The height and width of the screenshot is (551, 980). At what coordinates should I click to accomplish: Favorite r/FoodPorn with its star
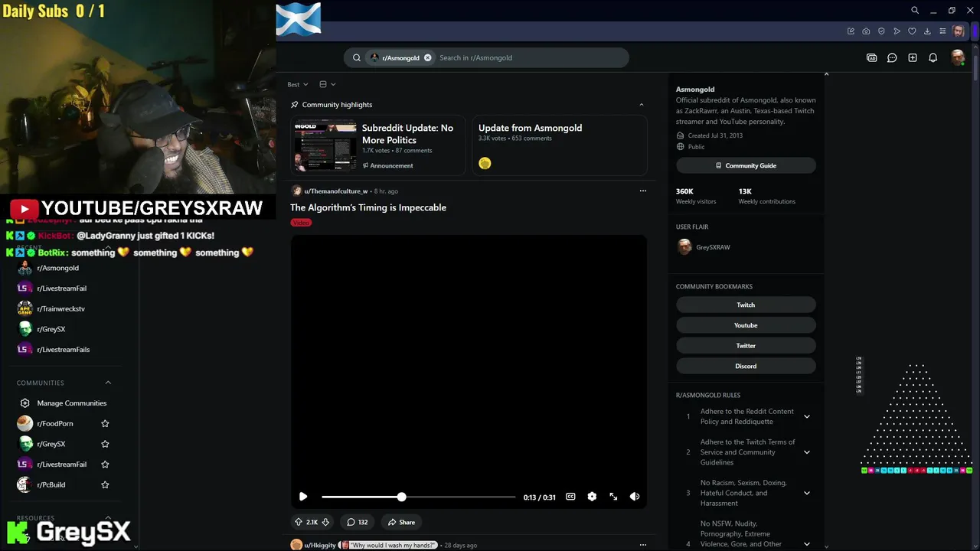(105, 423)
